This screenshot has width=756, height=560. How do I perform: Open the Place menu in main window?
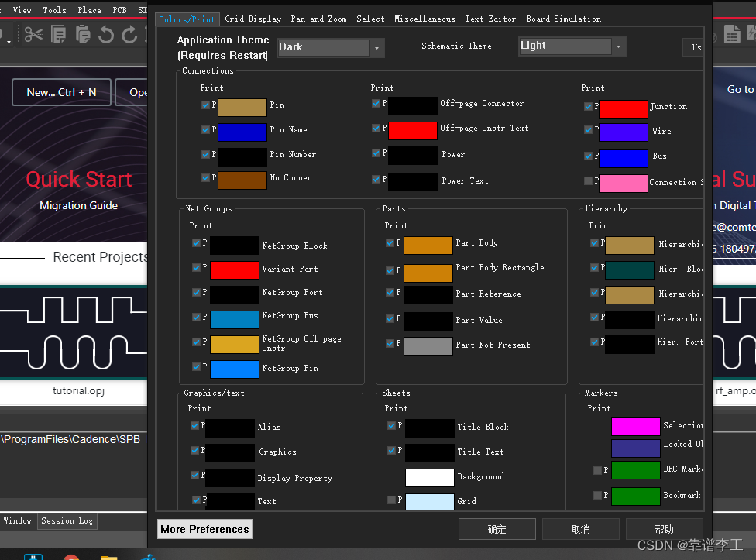90,10
